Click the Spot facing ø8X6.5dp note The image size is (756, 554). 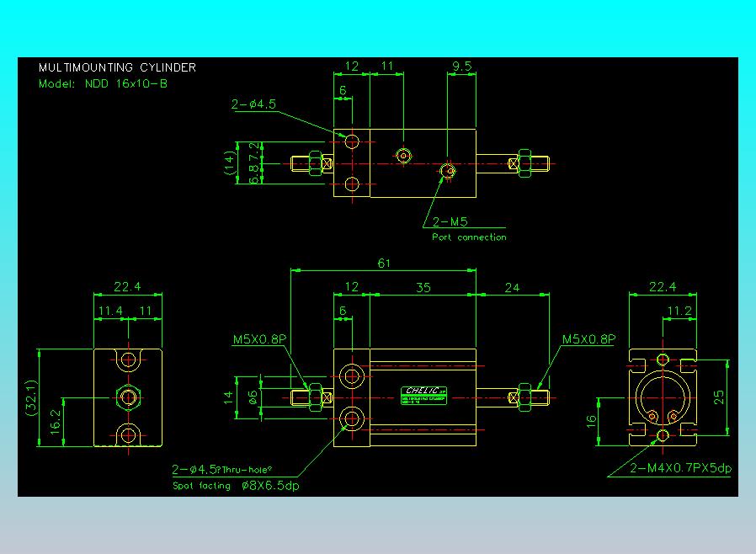click(x=236, y=486)
